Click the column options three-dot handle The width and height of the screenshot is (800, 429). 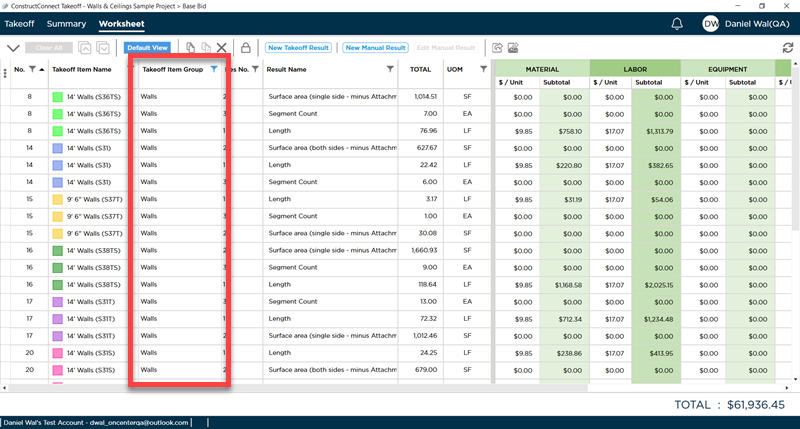pyautogui.click(x=5, y=73)
